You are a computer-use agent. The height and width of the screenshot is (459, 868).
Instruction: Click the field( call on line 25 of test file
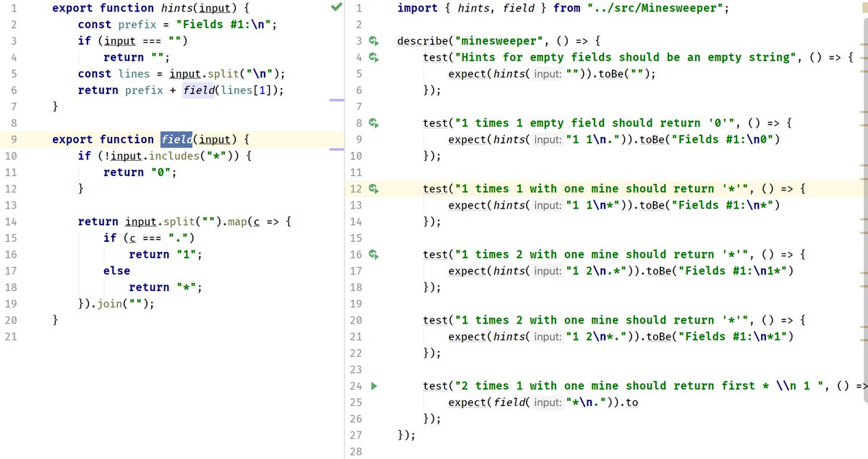pyautogui.click(x=512, y=403)
